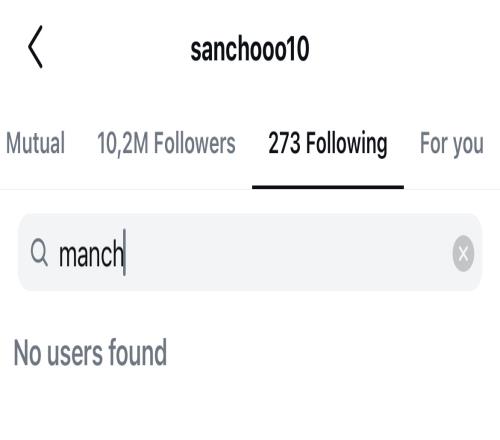Click the word Followers in tab bar
Screen dimensions: 500x440
pyautogui.click(x=195, y=143)
